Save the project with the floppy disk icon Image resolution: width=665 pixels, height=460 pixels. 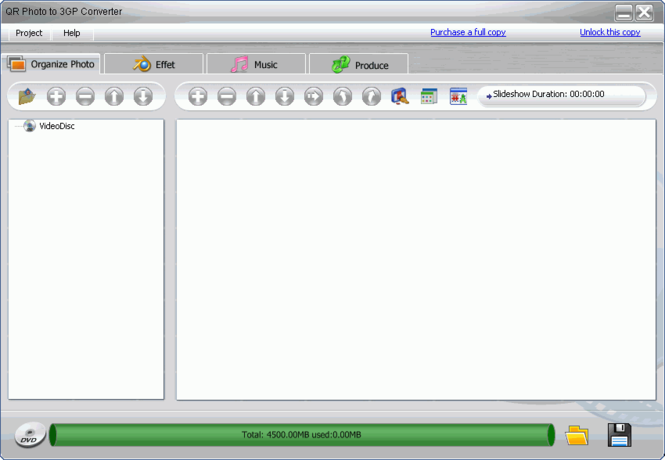click(619, 435)
